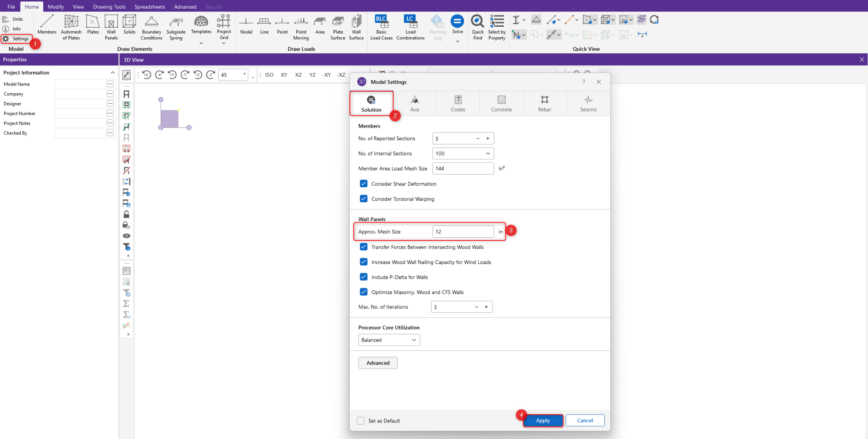Apply a Plate Surface load
The image size is (868, 439).
[x=338, y=27]
